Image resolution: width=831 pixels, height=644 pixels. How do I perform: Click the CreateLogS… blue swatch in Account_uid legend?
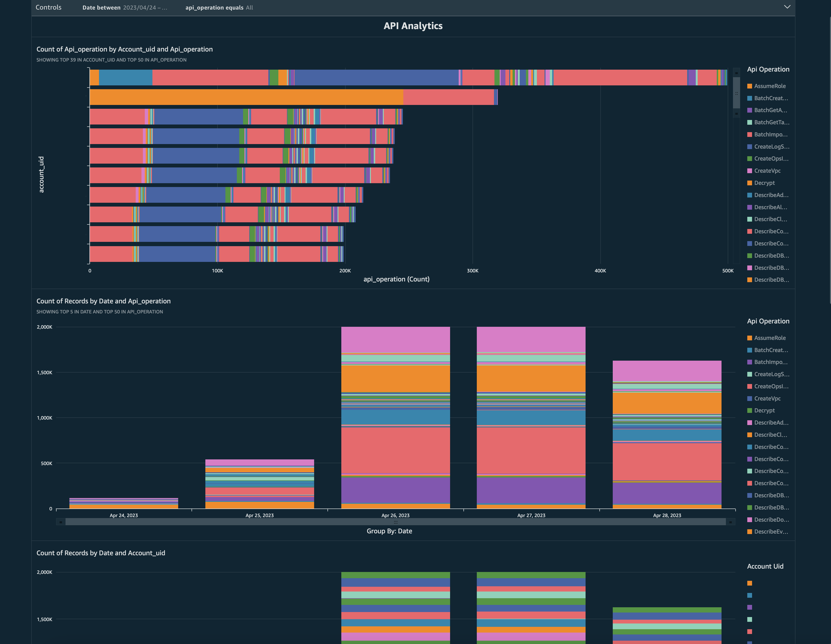click(750, 146)
